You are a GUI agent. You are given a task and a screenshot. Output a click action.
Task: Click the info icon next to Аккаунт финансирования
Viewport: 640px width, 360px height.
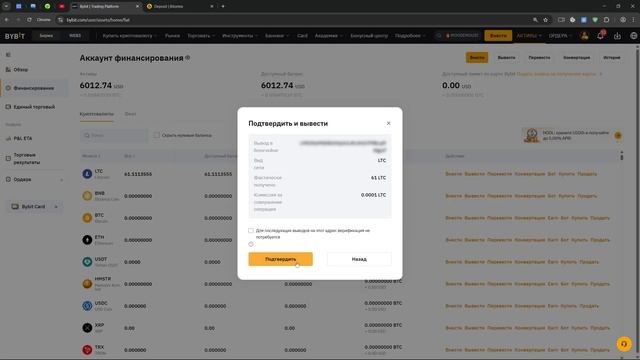pos(187,58)
